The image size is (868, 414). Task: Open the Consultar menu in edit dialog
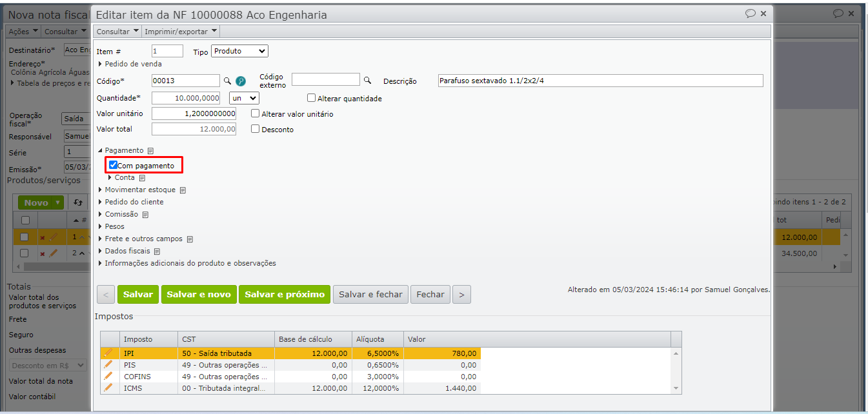(117, 31)
